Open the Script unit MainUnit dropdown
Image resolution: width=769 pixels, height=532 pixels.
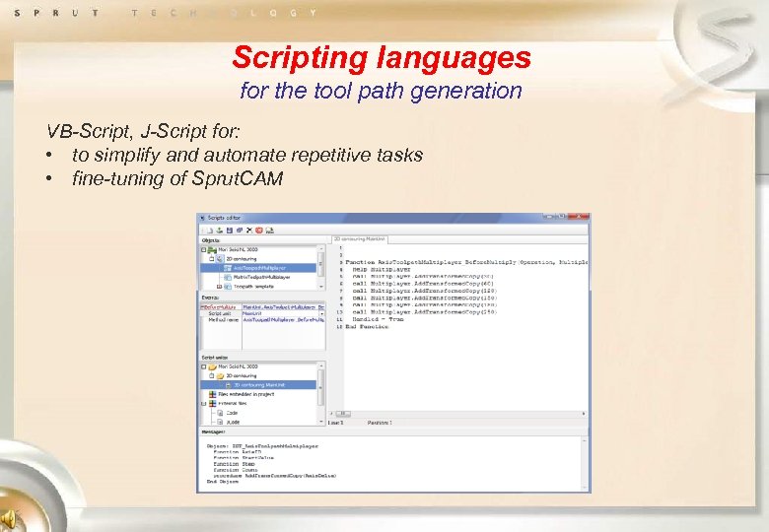[321, 313]
